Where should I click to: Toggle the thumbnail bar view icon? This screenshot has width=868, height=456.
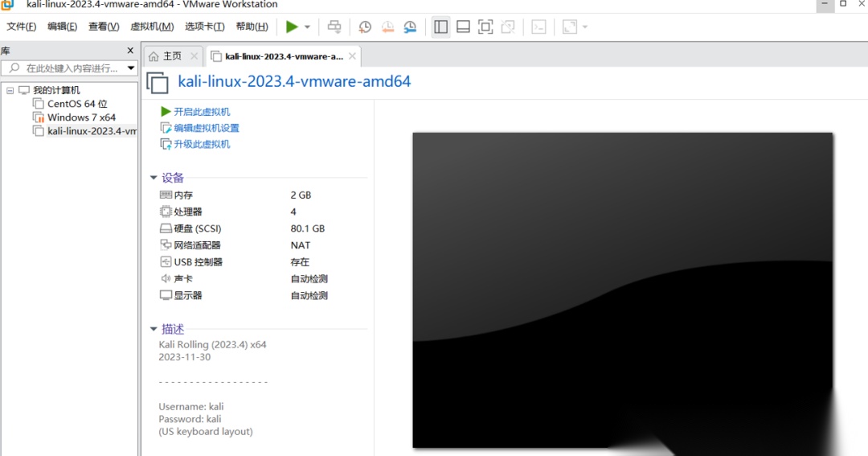464,27
